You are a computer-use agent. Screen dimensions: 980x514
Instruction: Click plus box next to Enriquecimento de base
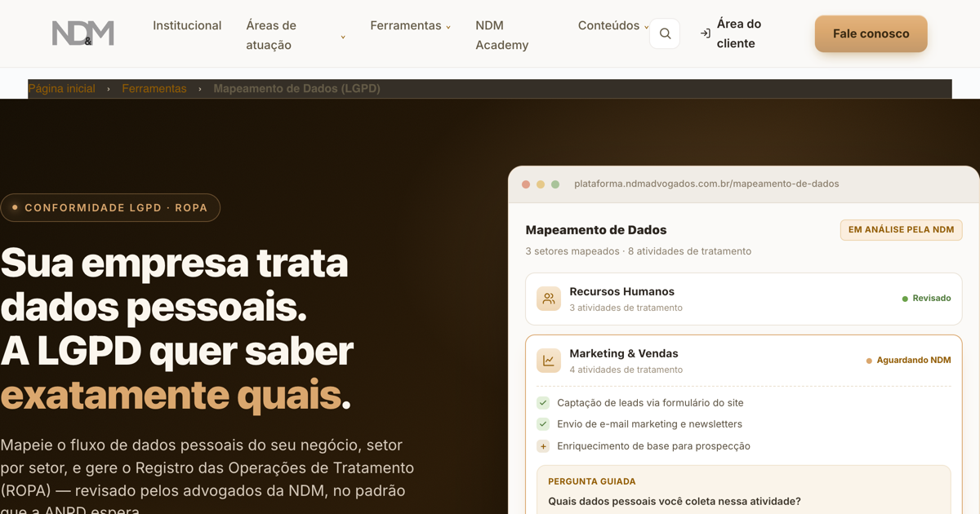pos(543,445)
